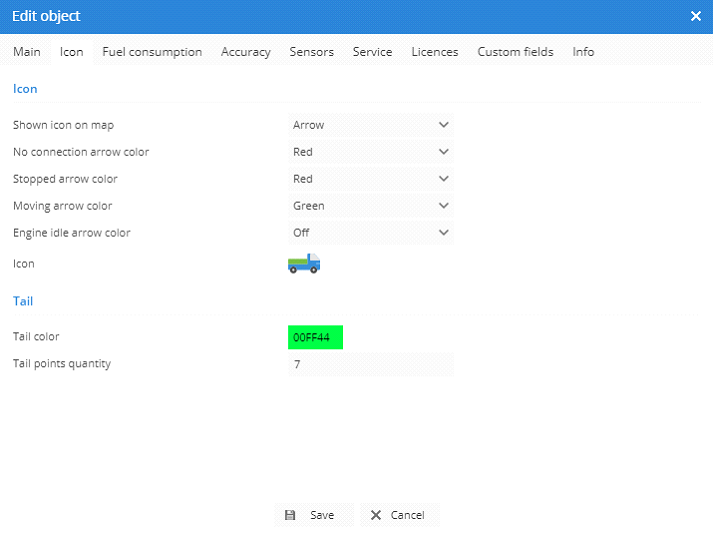Click the Tail points quantity field
Viewport: 713px width, 538px height.
(370, 364)
